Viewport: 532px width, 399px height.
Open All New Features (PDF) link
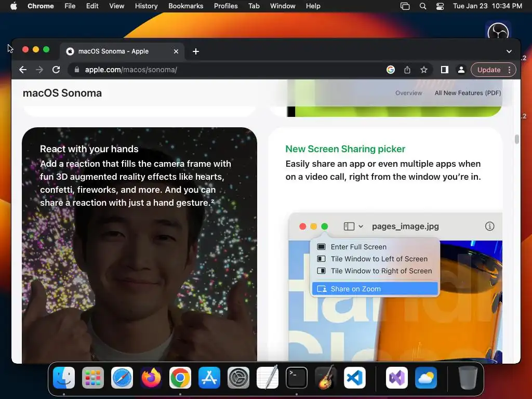click(468, 93)
